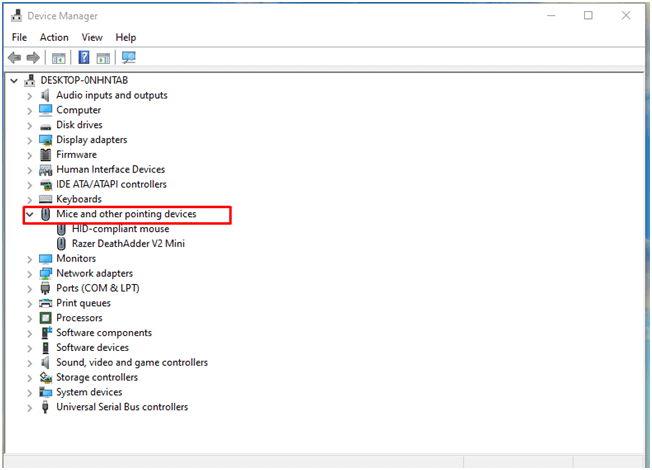This screenshot has height=470, width=652.
Task: Select the Software components label
Action: pos(104,333)
